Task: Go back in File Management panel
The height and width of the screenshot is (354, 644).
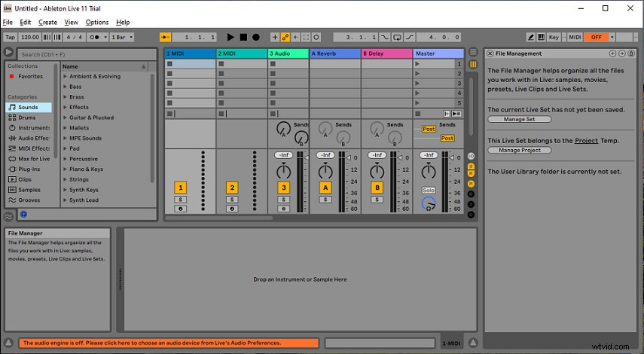Action: pyautogui.click(x=612, y=53)
